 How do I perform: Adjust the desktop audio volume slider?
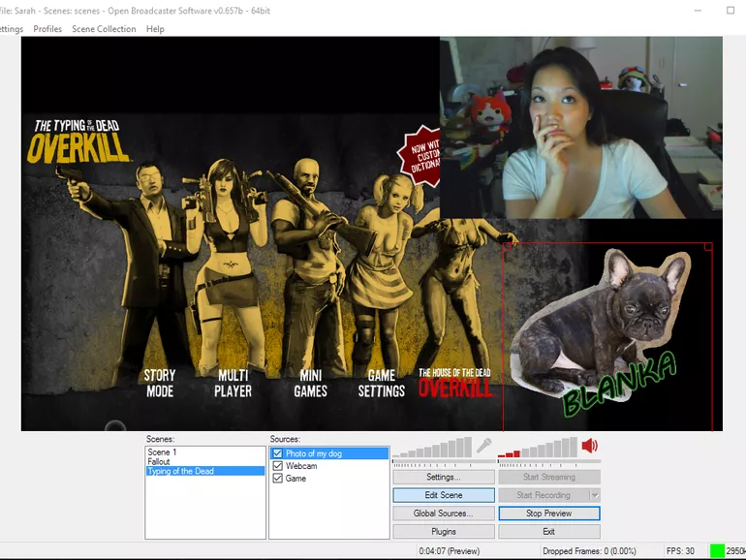click(x=549, y=461)
